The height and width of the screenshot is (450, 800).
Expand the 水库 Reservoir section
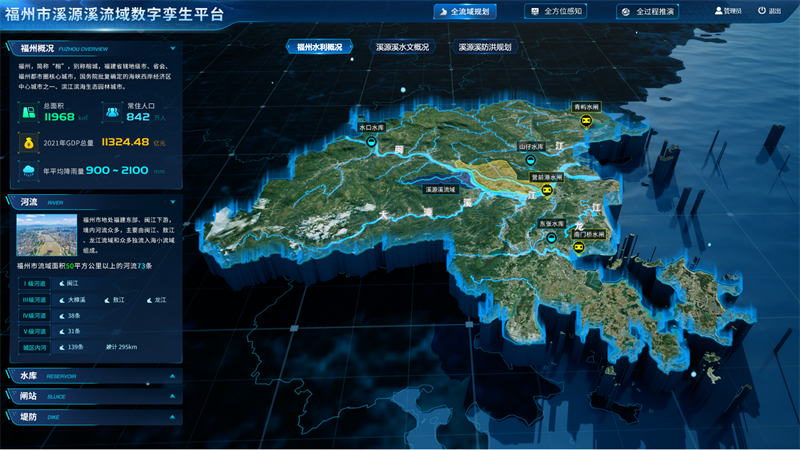174,376
